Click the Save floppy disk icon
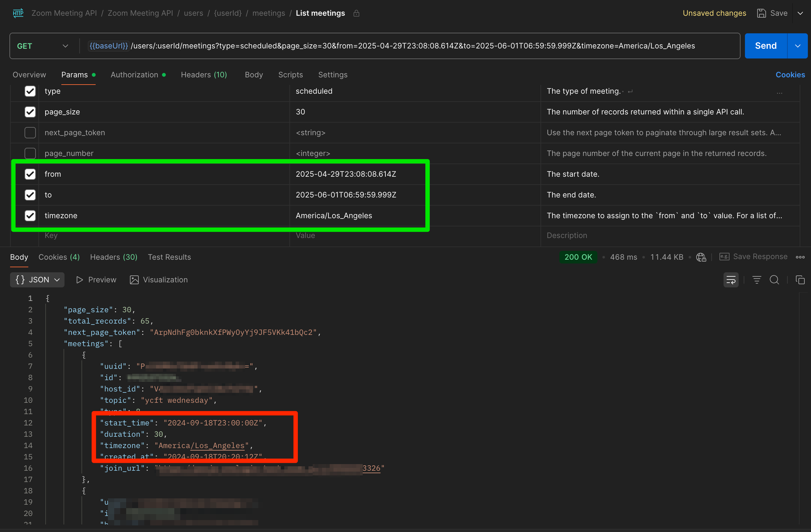The width and height of the screenshot is (811, 532). (x=761, y=13)
